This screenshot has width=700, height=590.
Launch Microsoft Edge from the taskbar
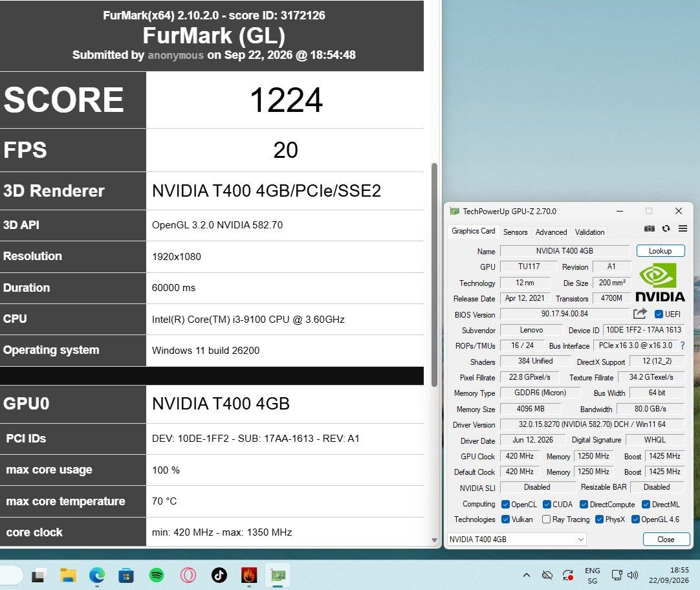click(97, 576)
